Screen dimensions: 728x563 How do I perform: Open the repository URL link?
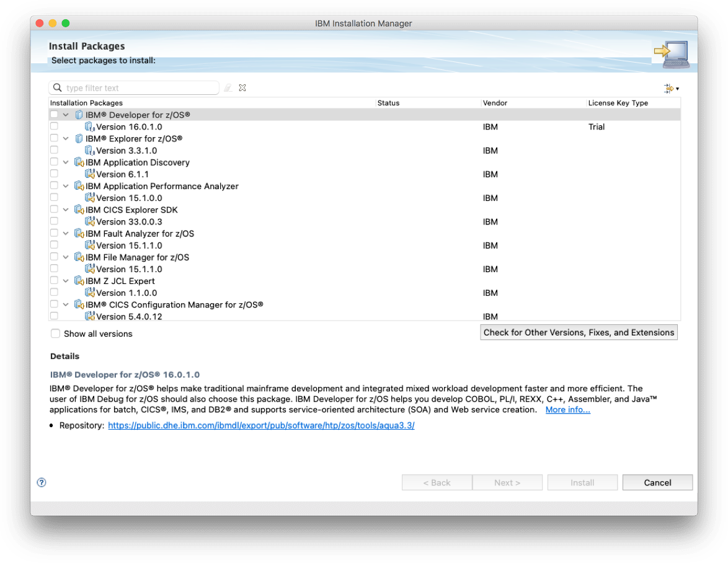261,425
